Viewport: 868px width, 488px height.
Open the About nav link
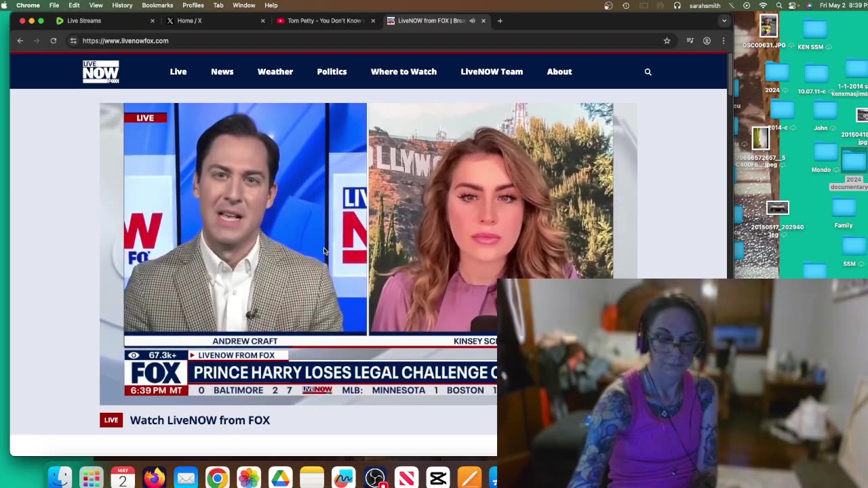559,72
